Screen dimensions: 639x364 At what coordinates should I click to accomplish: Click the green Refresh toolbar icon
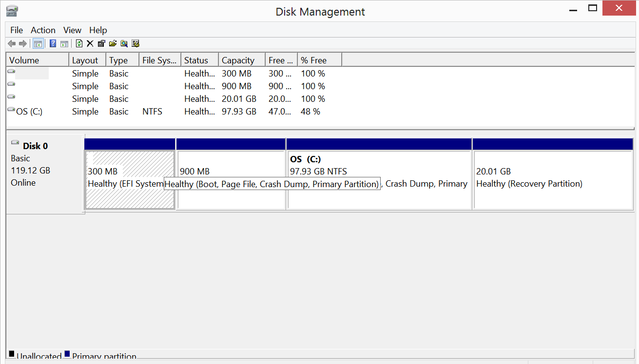coord(79,44)
